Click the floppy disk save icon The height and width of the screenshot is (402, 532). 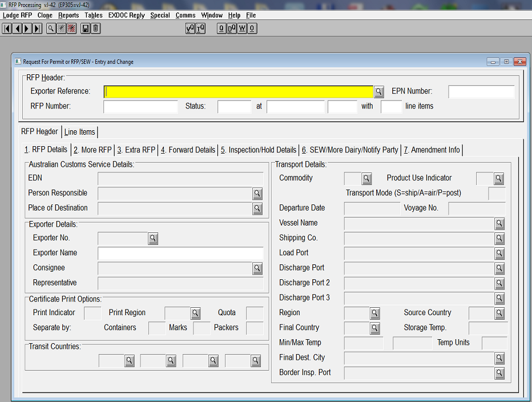[86, 29]
